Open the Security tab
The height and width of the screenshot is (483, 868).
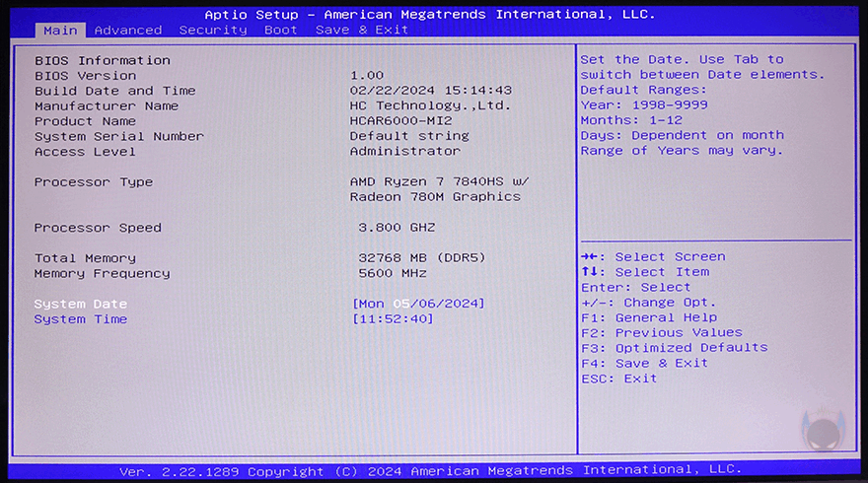pos(213,31)
